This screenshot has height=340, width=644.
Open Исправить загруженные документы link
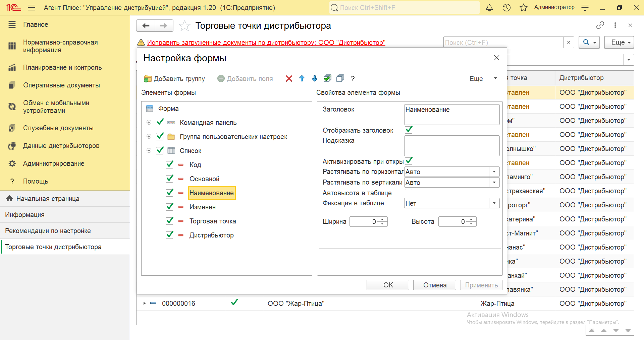pyautogui.click(x=266, y=43)
